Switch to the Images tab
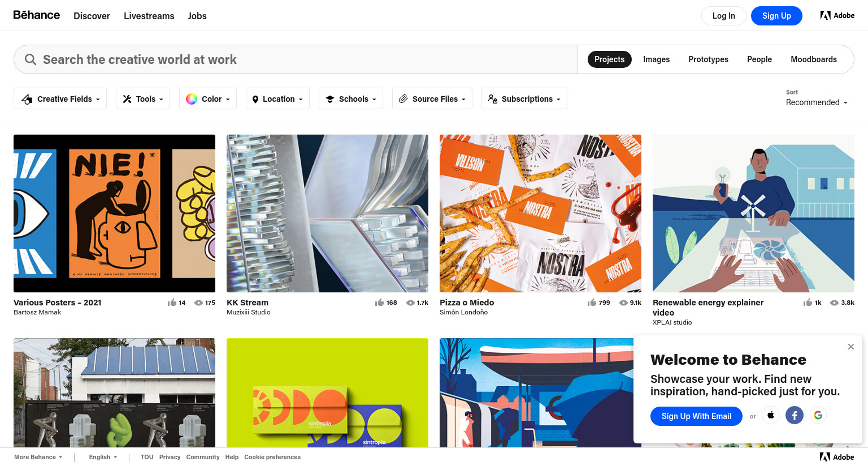The height and width of the screenshot is (466, 868). pos(656,59)
